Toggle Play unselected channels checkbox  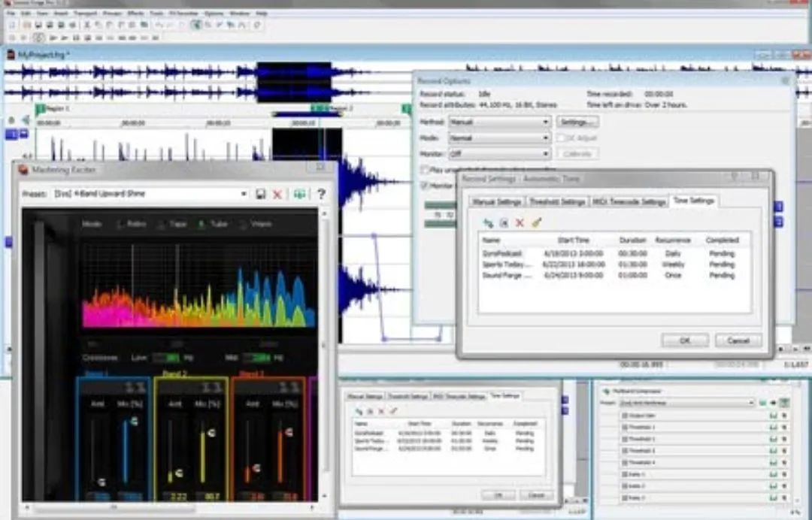[x=425, y=170]
